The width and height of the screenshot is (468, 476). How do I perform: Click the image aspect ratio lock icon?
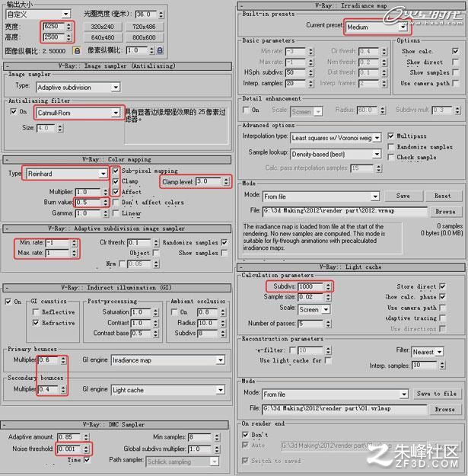coord(77,51)
